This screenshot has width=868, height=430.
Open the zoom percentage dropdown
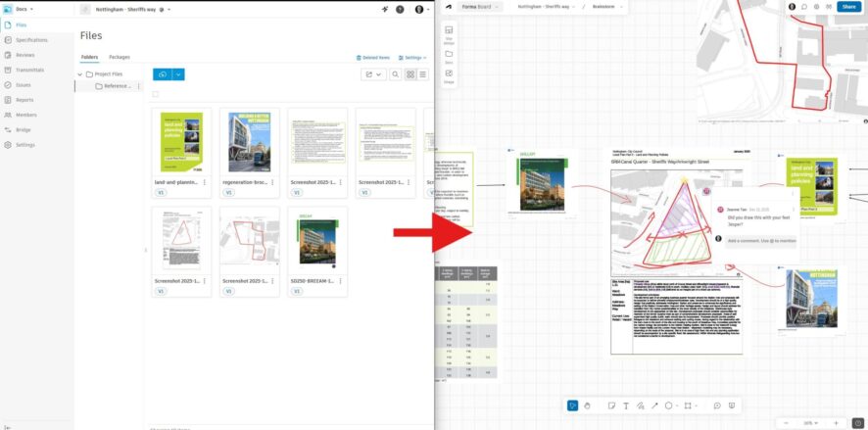(x=811, y=423)
